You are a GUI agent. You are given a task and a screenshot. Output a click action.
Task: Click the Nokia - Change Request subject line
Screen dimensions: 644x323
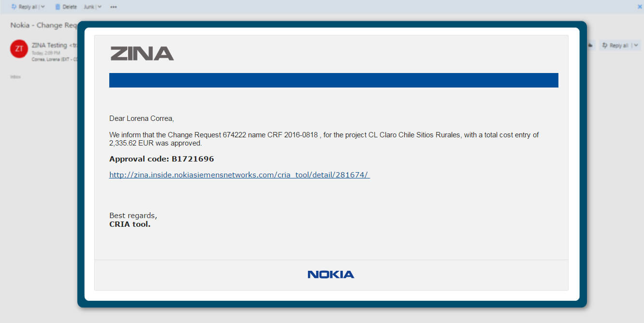click(44, 25)
